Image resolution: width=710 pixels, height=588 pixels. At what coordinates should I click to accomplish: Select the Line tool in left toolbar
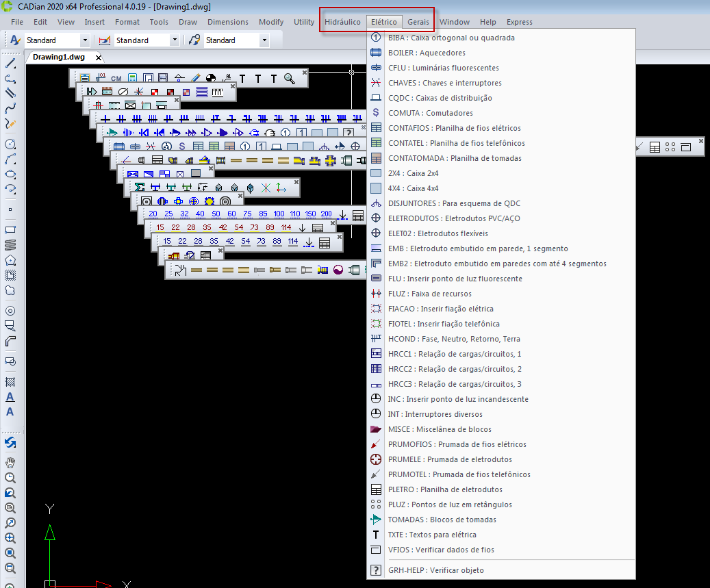10,64
